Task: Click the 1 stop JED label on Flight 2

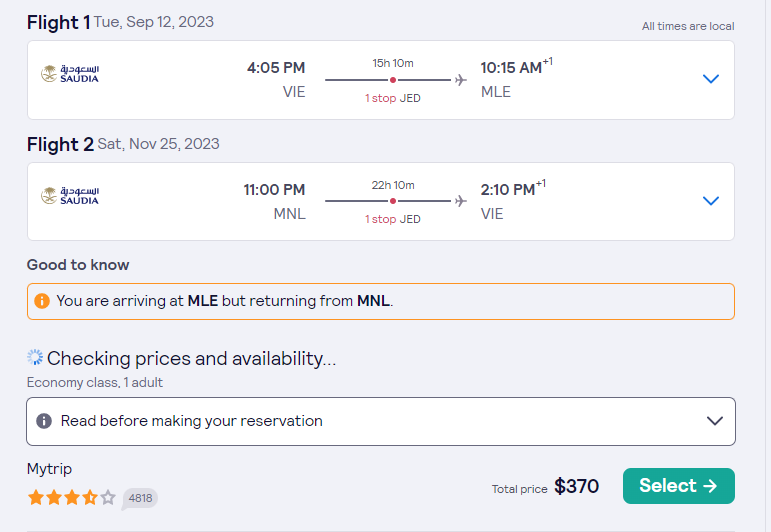Action: click(x=392, y=219)
